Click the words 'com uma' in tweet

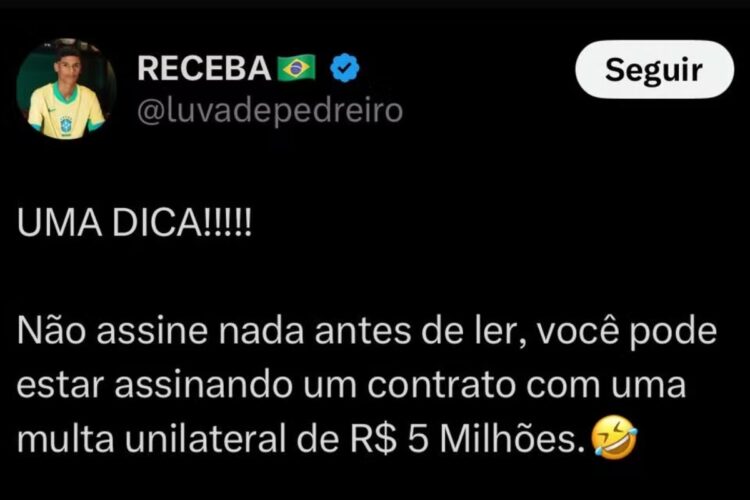click(606, 386)
